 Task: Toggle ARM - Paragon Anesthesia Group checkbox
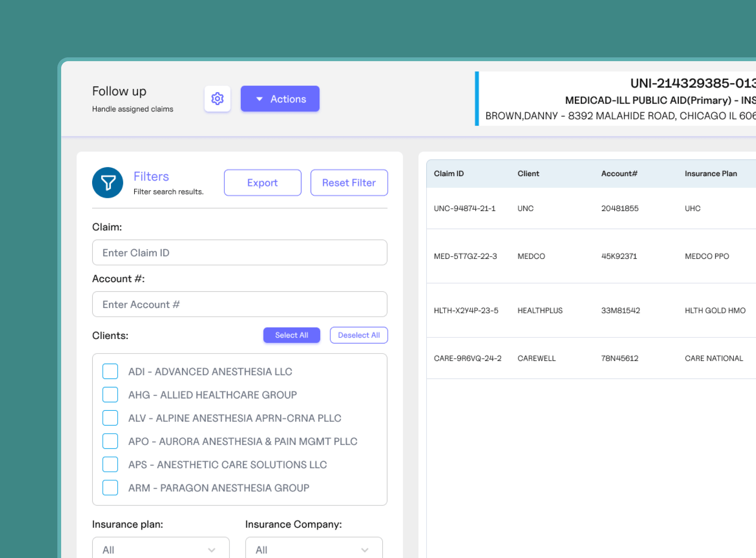[110, 488]
